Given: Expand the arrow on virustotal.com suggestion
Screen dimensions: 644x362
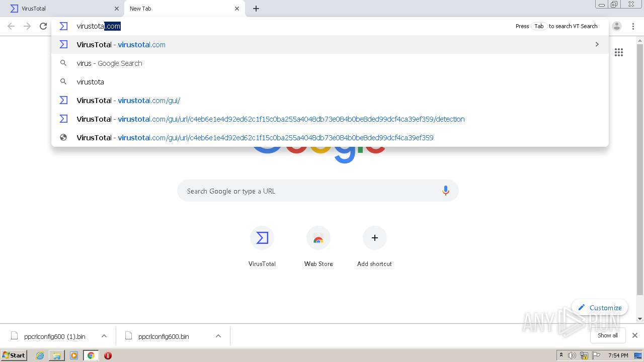Looking at the screenshot, I should pos(597,45).
